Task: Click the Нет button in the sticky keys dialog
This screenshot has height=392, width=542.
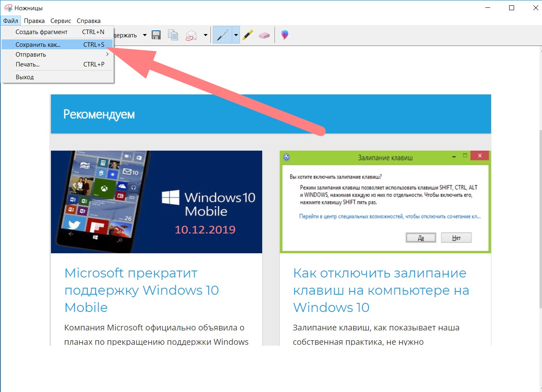Action: point(456,238)
